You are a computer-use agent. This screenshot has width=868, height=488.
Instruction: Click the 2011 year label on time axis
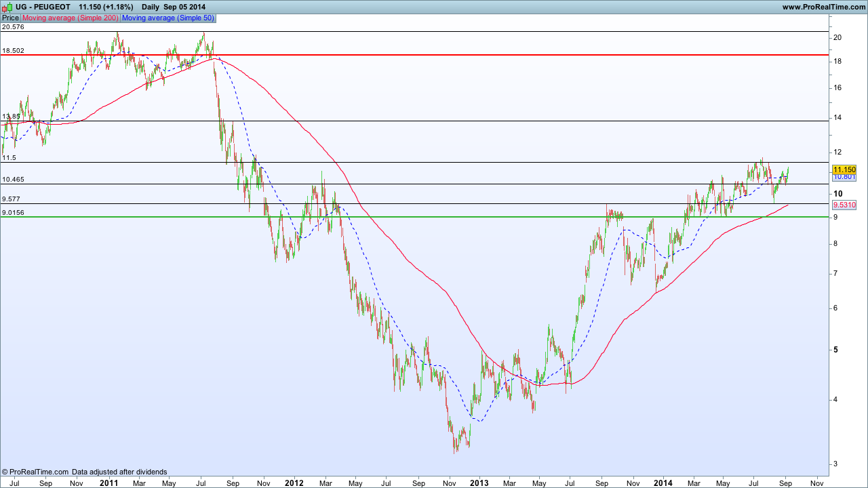108,483
